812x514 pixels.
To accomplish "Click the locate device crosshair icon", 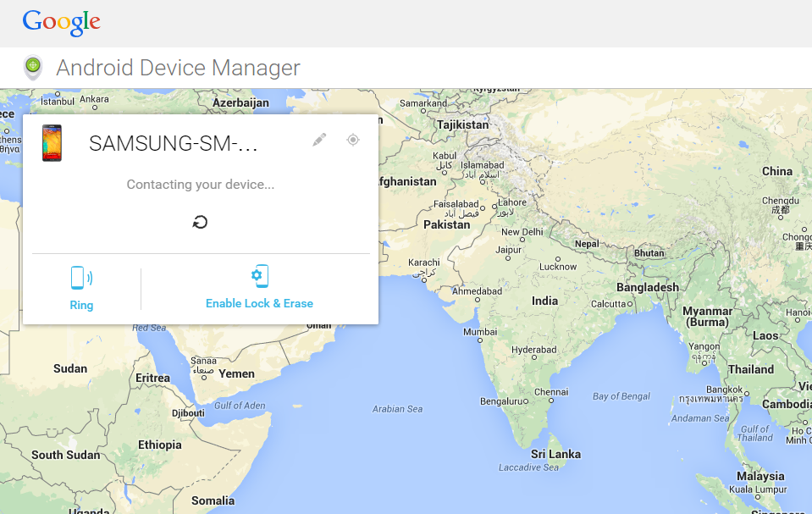I will (x=353, y=140).
